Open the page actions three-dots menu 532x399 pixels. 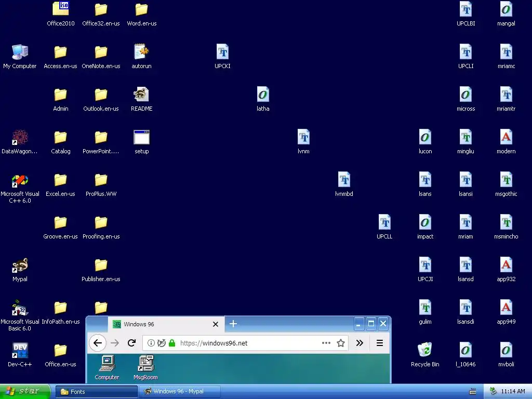pyautogui.click(x=326, y=343)
